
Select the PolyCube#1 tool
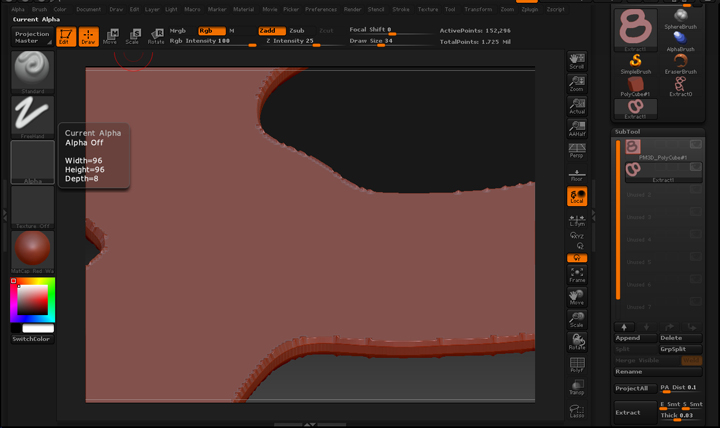click(636, 86)
